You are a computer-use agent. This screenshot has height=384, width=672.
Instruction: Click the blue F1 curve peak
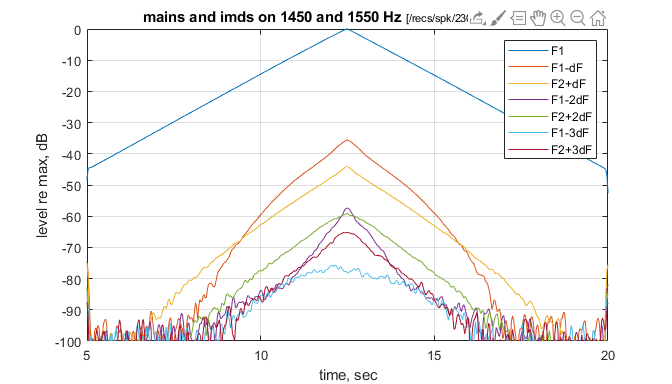(347, 30)
